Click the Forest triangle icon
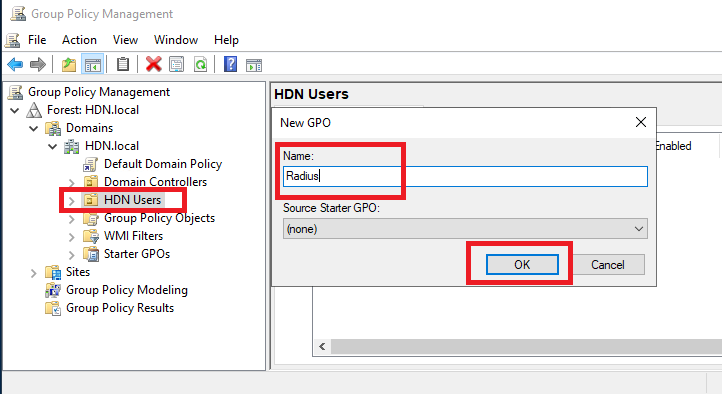This screenshot has height=394, width=722. coord(34,110)
